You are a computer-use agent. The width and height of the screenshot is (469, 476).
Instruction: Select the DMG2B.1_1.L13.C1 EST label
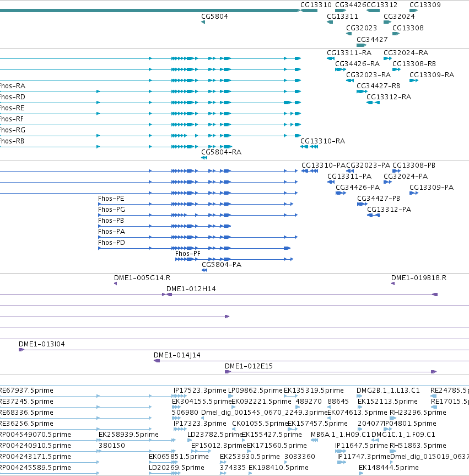tap(388, 391)
